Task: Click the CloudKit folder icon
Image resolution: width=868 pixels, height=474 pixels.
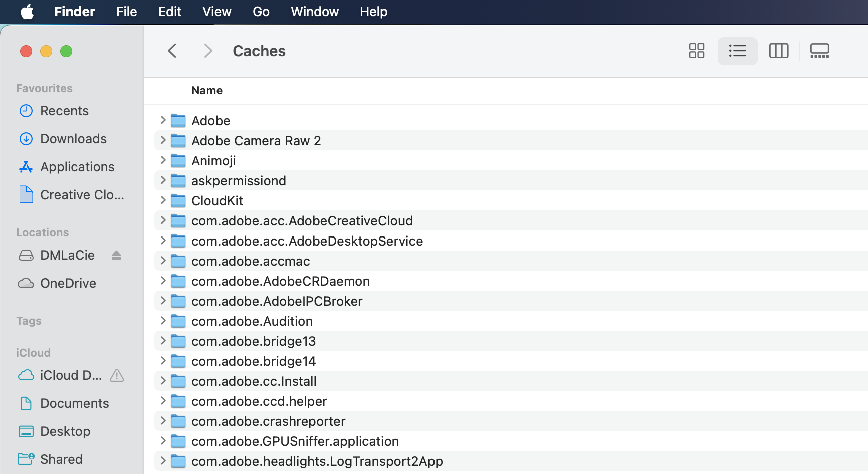Action: 178,201
